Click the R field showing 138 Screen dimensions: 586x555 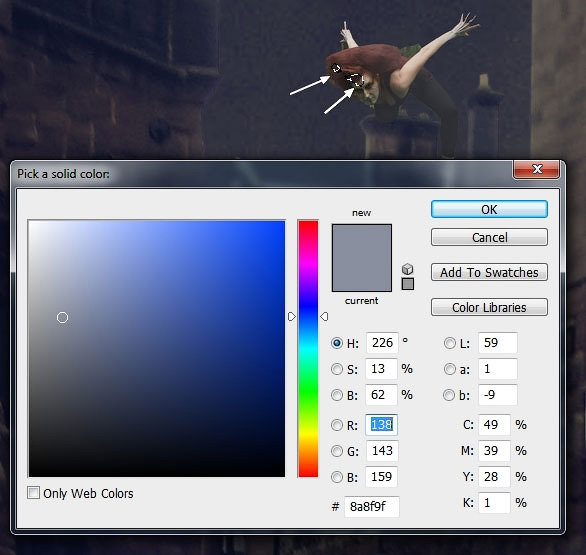tap(381, 425)
